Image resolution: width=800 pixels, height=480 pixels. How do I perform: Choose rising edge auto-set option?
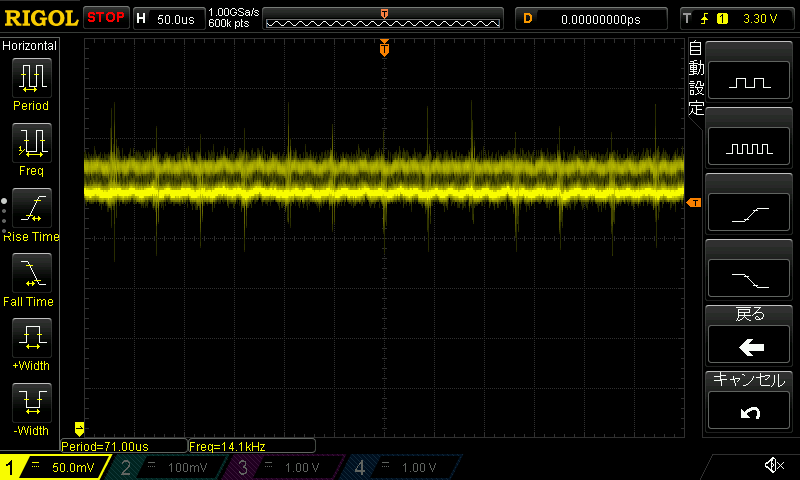coord(749,213)
